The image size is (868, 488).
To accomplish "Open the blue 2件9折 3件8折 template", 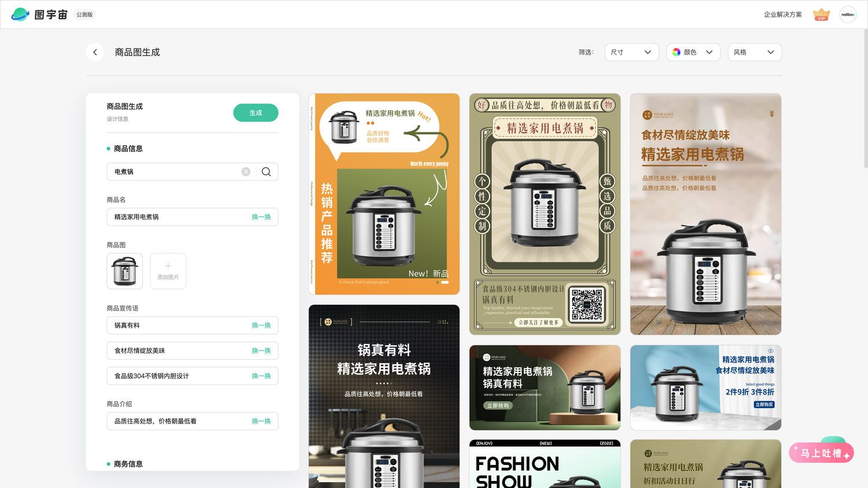I will tap(706, 388).
